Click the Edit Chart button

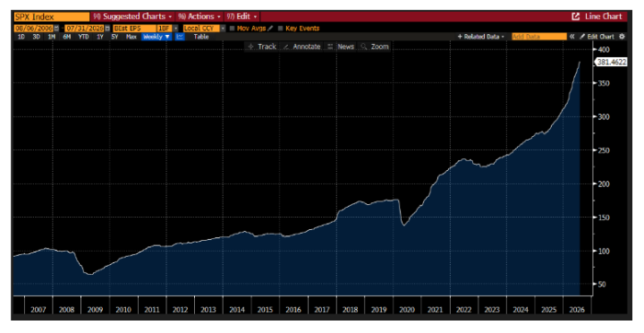click(x=598, y=37)
